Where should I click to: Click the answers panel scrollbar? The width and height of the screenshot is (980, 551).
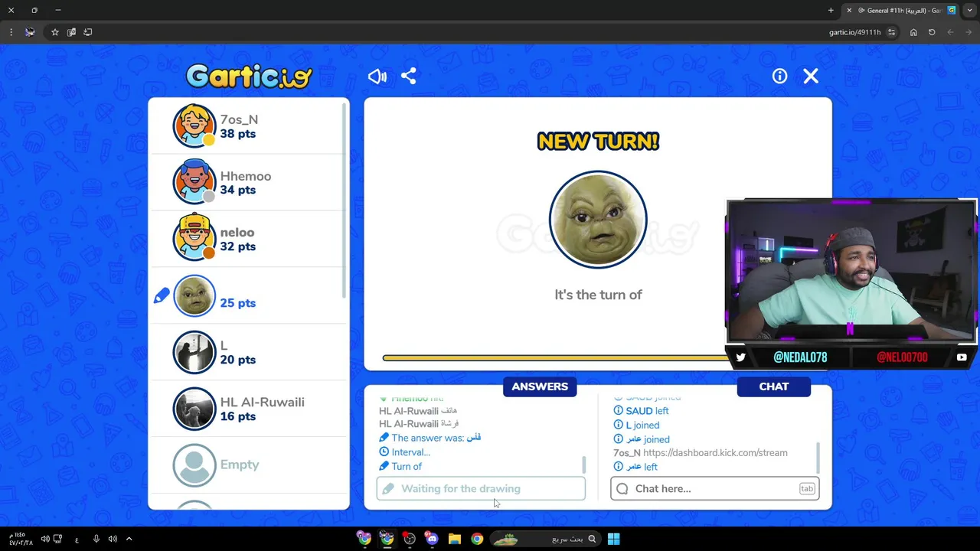coord(584,465)
